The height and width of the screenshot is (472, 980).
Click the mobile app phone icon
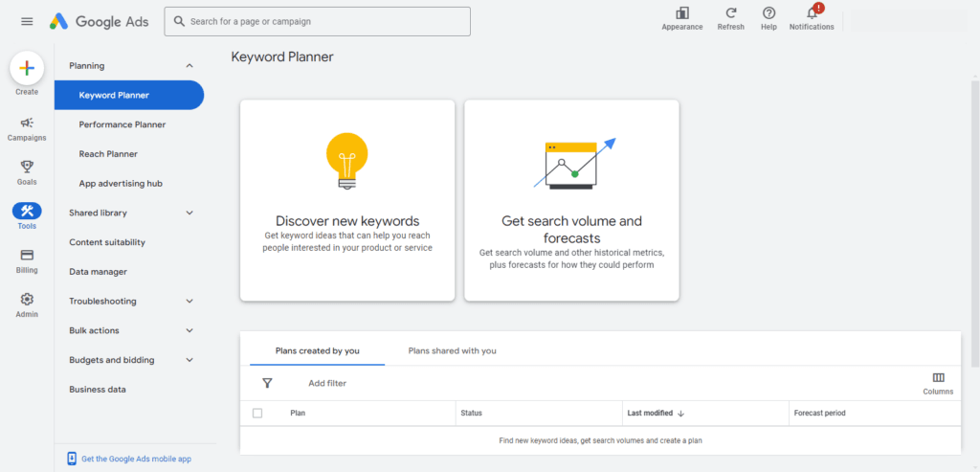point(72,459)
